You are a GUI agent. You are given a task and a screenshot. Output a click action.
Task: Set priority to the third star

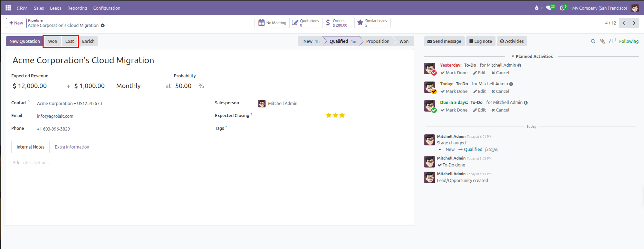342,115
